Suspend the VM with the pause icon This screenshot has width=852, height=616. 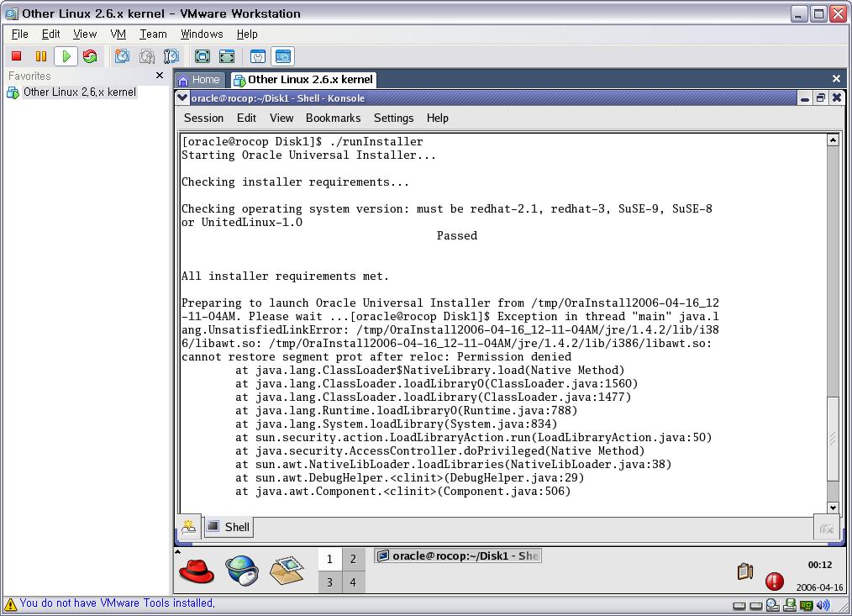(41, 56)
